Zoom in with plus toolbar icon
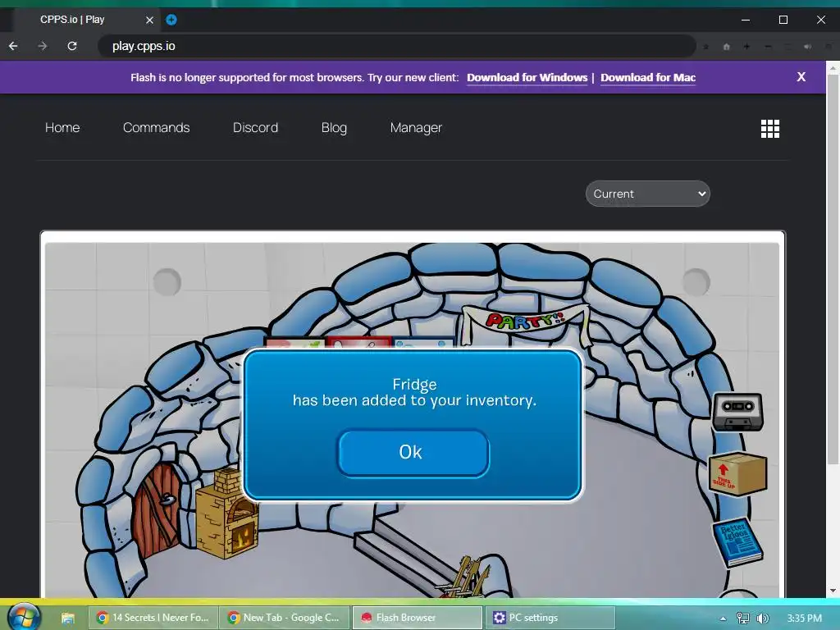840x630 pixels. [746, 47]
